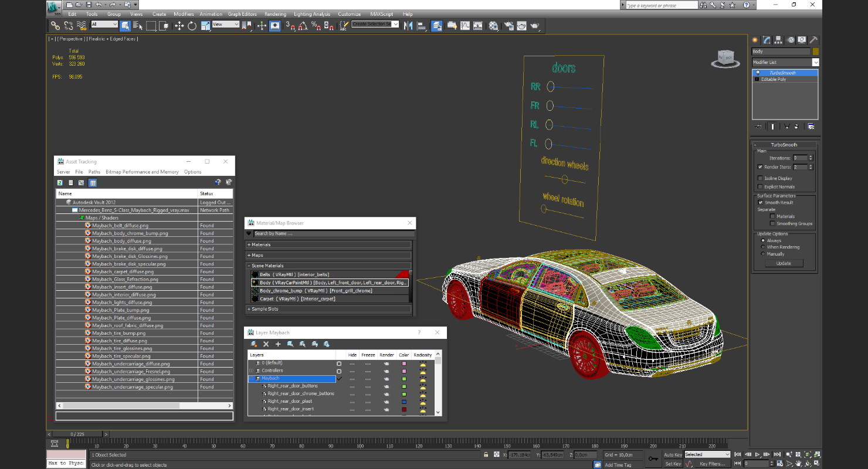Open the reference coordinate View dropdown
This screenshot has width=868, height=469.
(x=226, y=25)
